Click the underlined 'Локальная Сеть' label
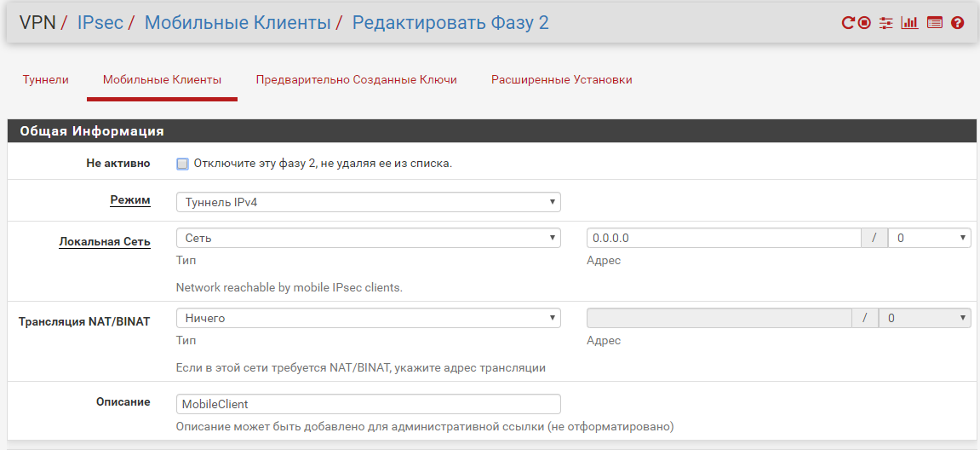 [105, 241]
